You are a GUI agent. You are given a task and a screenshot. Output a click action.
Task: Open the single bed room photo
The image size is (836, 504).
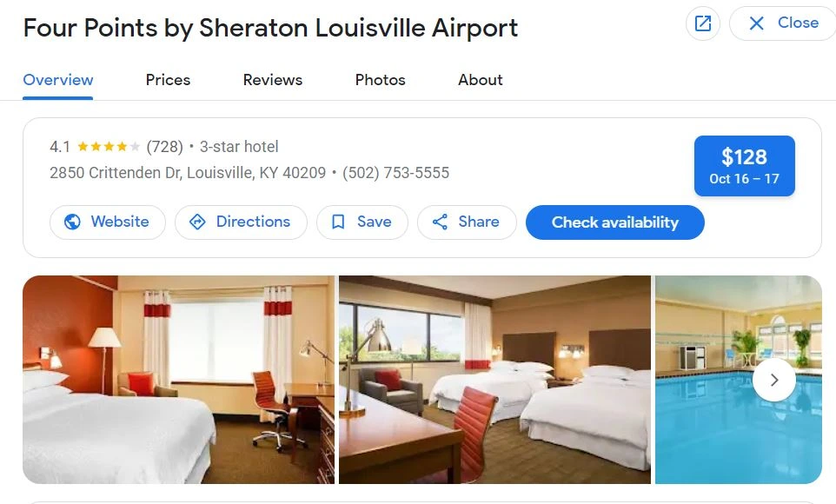point(179,380)
